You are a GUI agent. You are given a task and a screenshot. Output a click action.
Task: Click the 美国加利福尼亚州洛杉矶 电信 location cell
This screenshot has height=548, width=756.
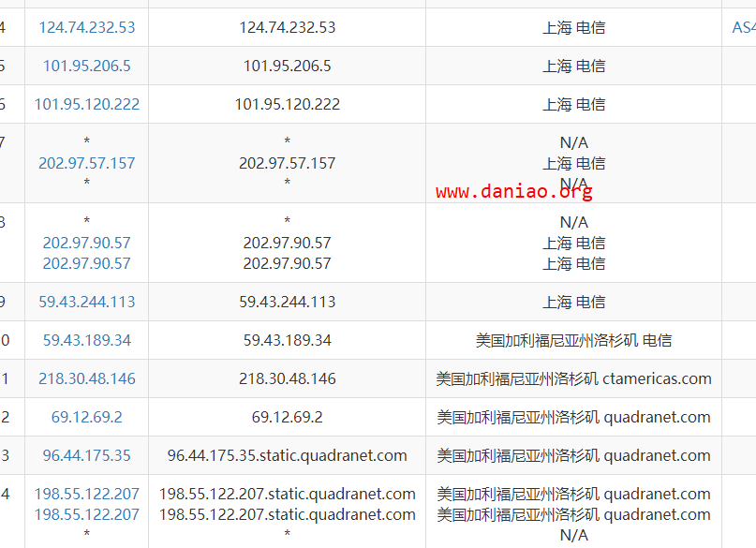[x=573, y=341]
